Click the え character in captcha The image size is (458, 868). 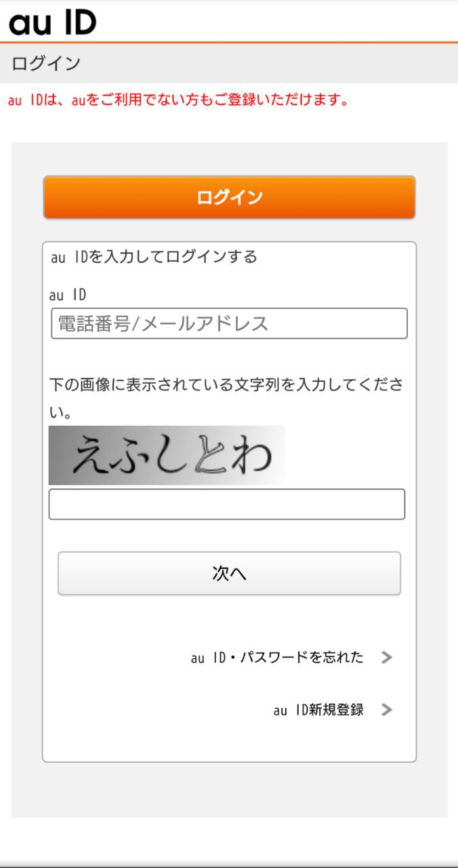91,455
